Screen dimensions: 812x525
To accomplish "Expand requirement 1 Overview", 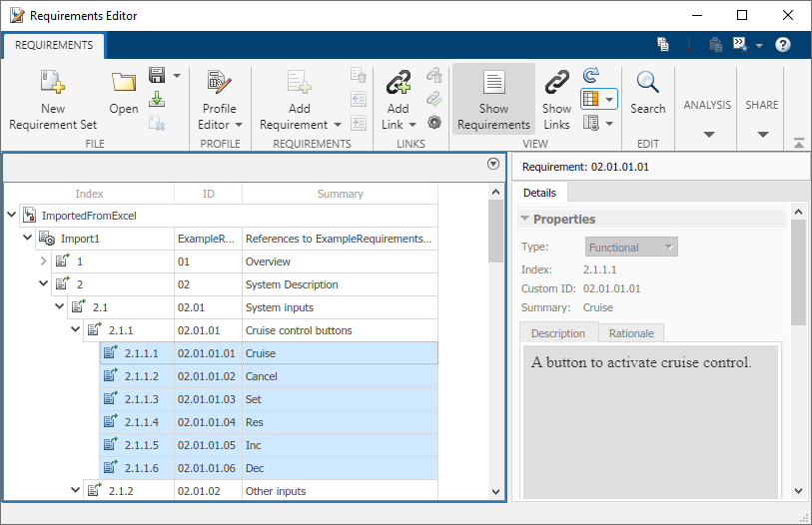I will tap(44, 262).
